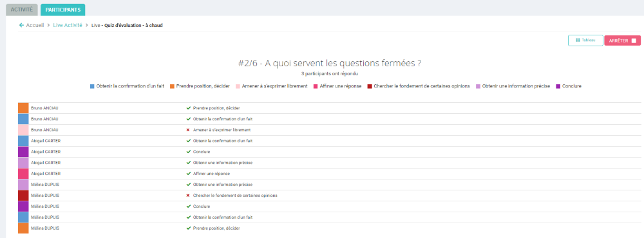The width and height of the screenshot is (644, 238).
Task: Click orange square in Bruno ANCIAU's Prendre position row
Action: coord(23,108)
